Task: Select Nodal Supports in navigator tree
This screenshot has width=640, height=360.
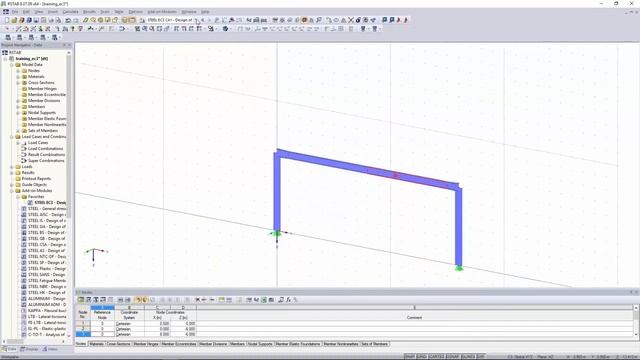Action: tap(42, 113)
